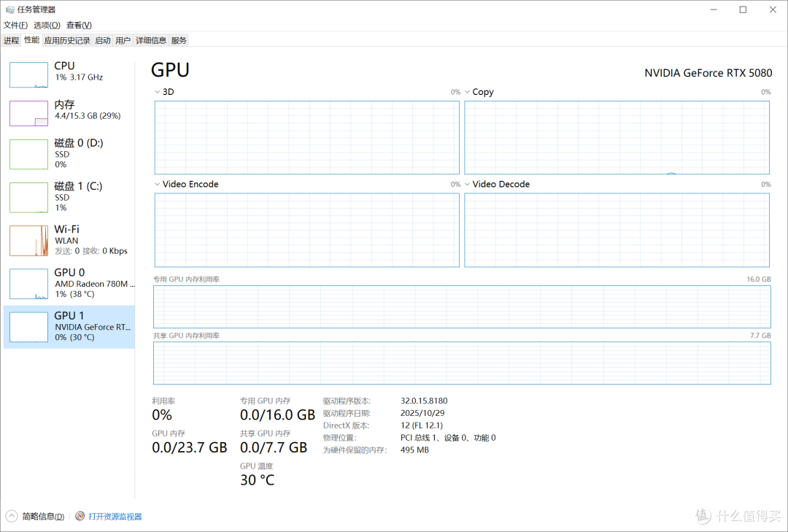Maximize the Task Manager window

click(743, 9)
